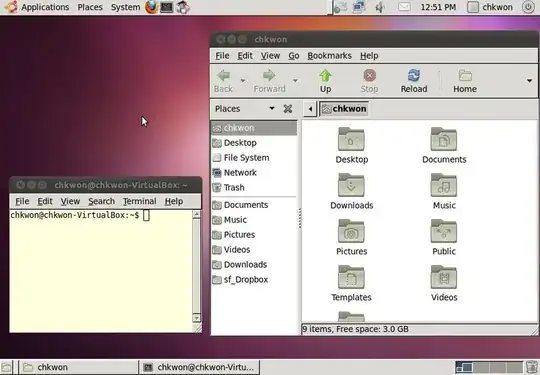Select sf_Dropbox in Places sidebar

pos(254,280)
